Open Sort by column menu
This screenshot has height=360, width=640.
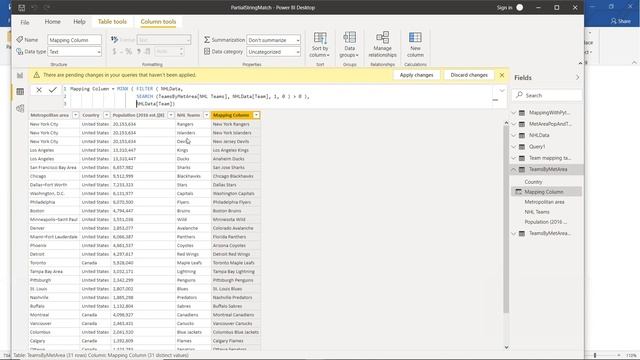point(320,44)
